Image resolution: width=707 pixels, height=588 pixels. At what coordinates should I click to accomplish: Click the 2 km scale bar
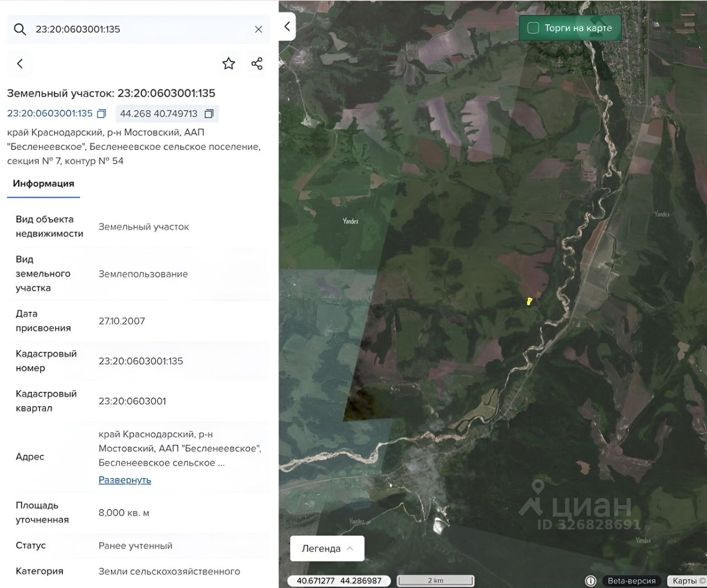435,581
